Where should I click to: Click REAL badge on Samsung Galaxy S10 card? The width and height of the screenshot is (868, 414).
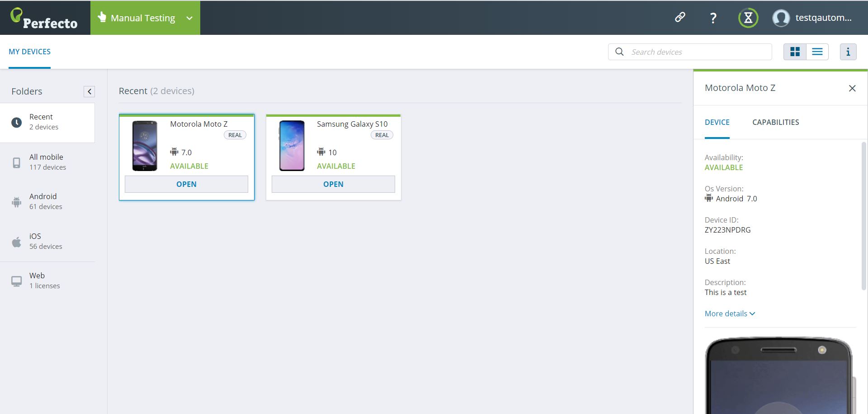pyautogui.click(x=382, y=135)
